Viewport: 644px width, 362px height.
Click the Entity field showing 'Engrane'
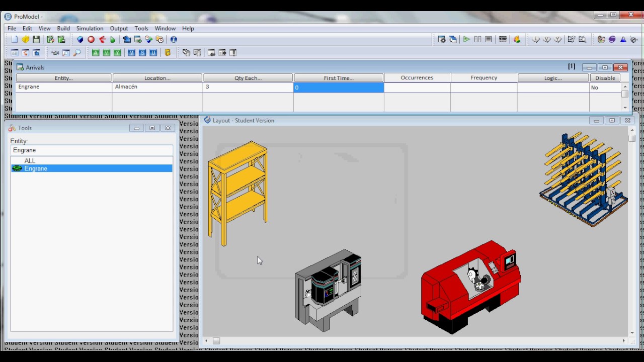click(x=92, y=150)
